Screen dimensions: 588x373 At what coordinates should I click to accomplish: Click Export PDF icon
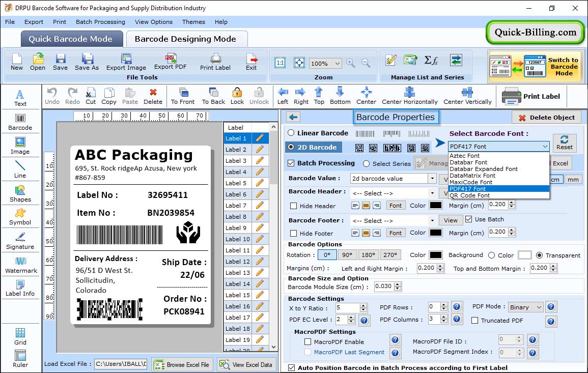tap(170, 62)
